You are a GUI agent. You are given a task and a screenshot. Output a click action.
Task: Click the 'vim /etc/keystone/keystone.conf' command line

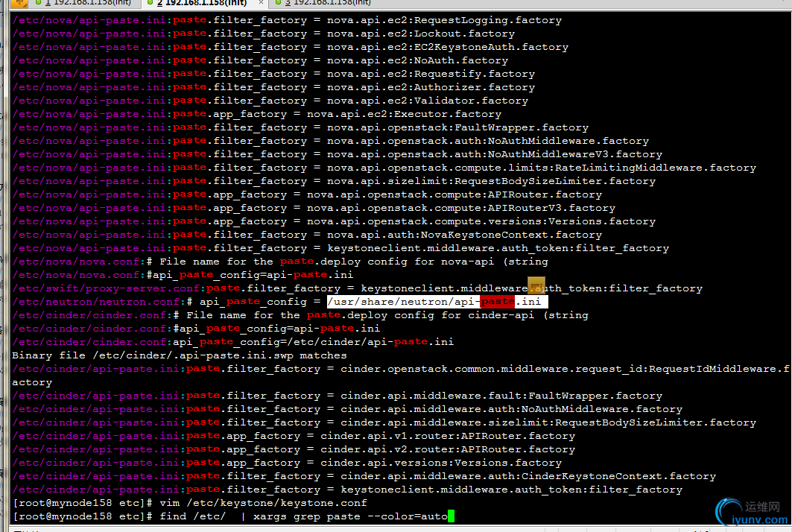[189, 503]
